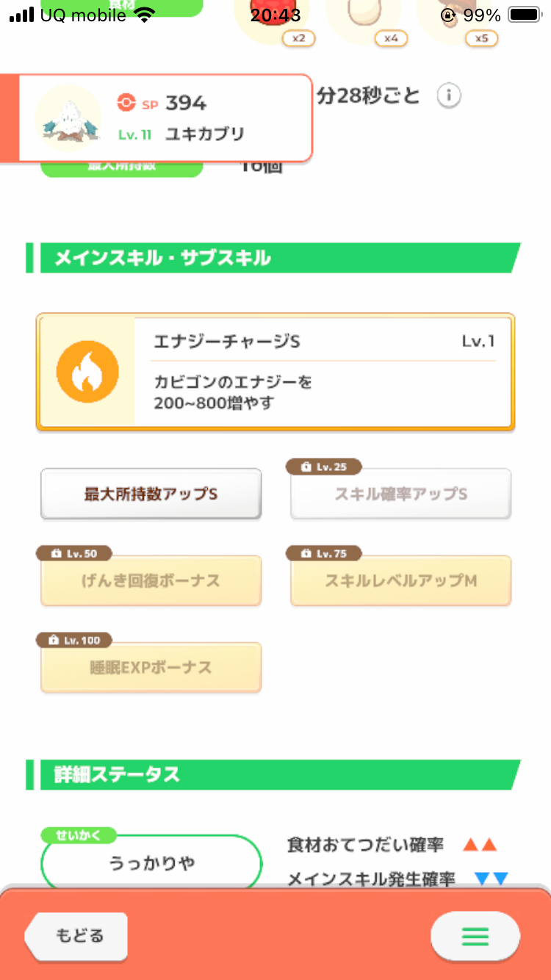Open the green hamburger menu button
The image size is (551, 980).
click(x=475, y=936)
